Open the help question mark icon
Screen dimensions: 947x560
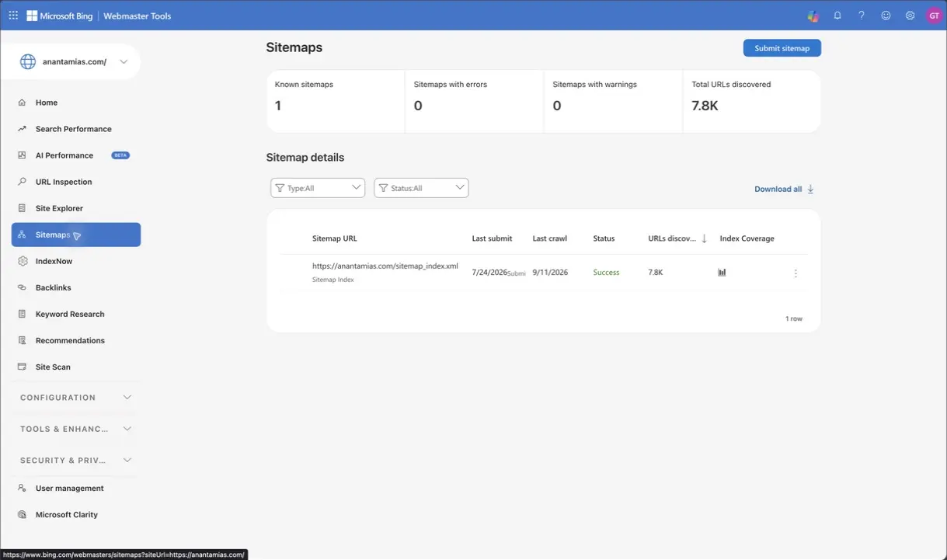[x=862, y=16]
